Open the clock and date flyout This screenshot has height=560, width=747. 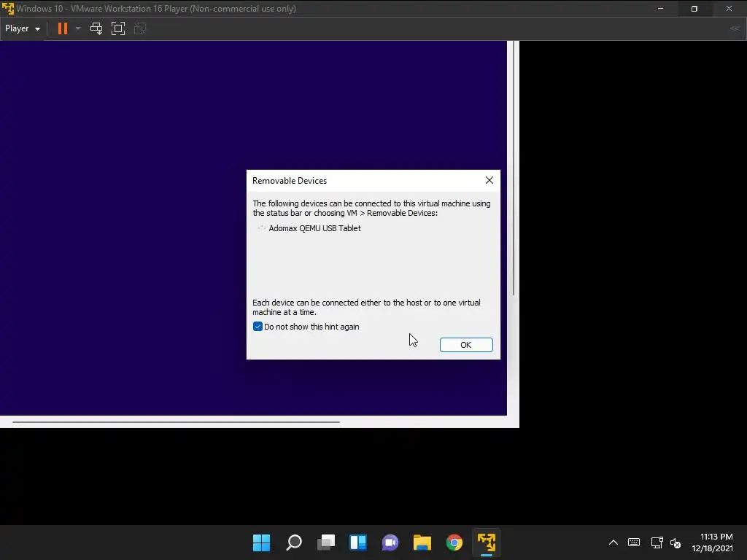pos(712,542)
